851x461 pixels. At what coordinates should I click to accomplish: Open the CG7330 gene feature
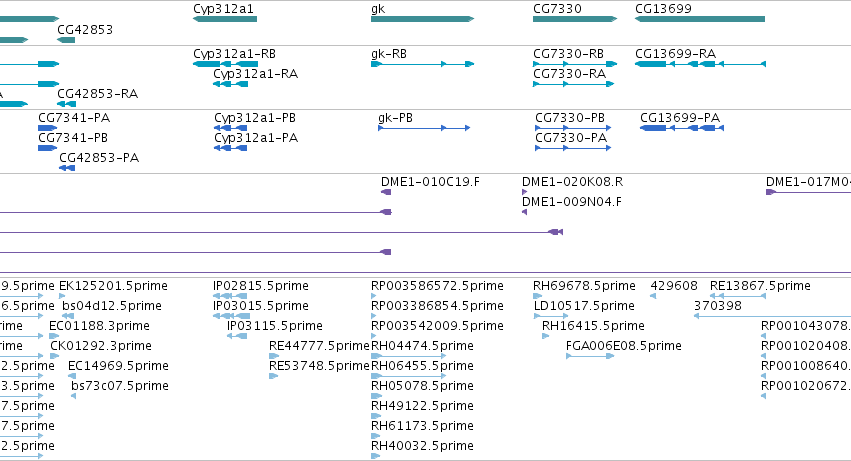click(x=575, y=19)
